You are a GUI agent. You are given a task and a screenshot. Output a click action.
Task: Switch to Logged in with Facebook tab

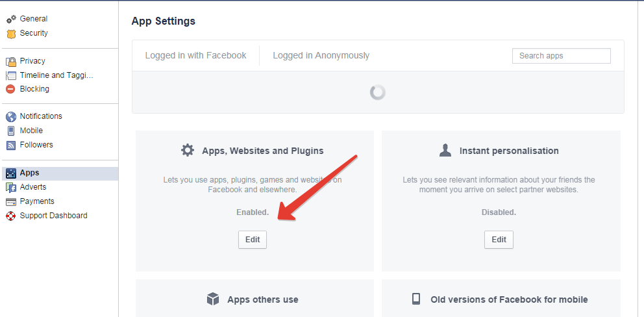point(195,56)
